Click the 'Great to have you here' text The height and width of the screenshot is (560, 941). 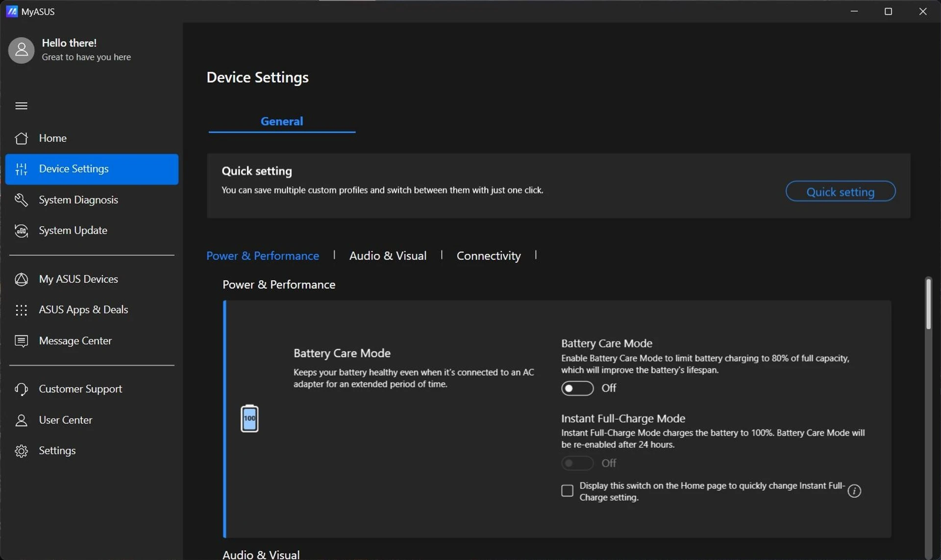pyautogui.click(x=86, y=57)
